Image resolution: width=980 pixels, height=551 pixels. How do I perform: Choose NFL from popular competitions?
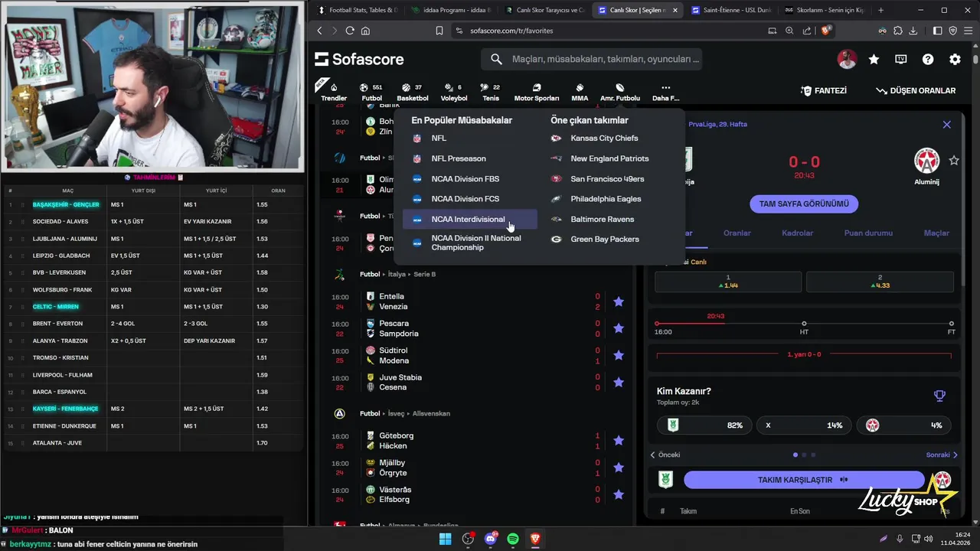point(470,139)
